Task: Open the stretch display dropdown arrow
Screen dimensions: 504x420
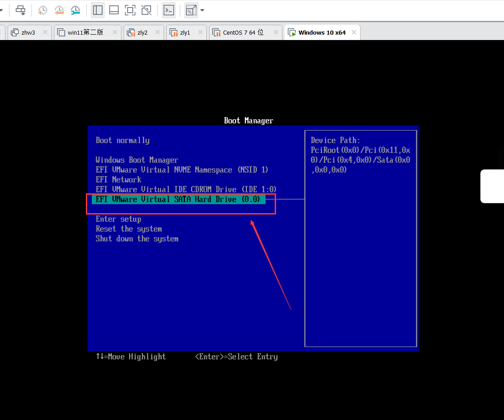Action: click(x=202, y=10)
